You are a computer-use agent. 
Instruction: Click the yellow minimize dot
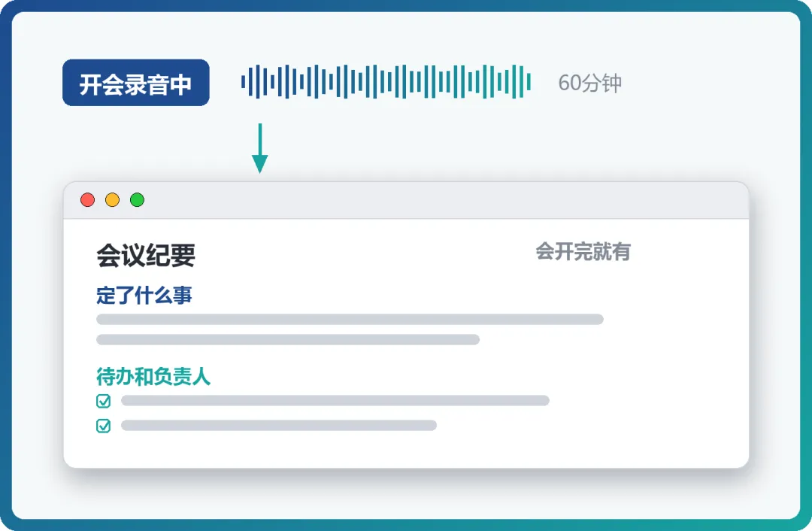pos(112,200)
